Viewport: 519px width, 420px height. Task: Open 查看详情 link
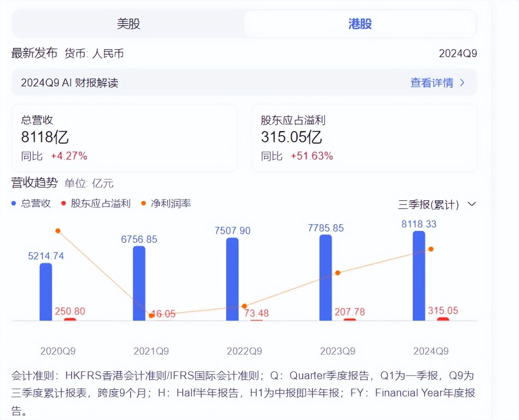432,82
